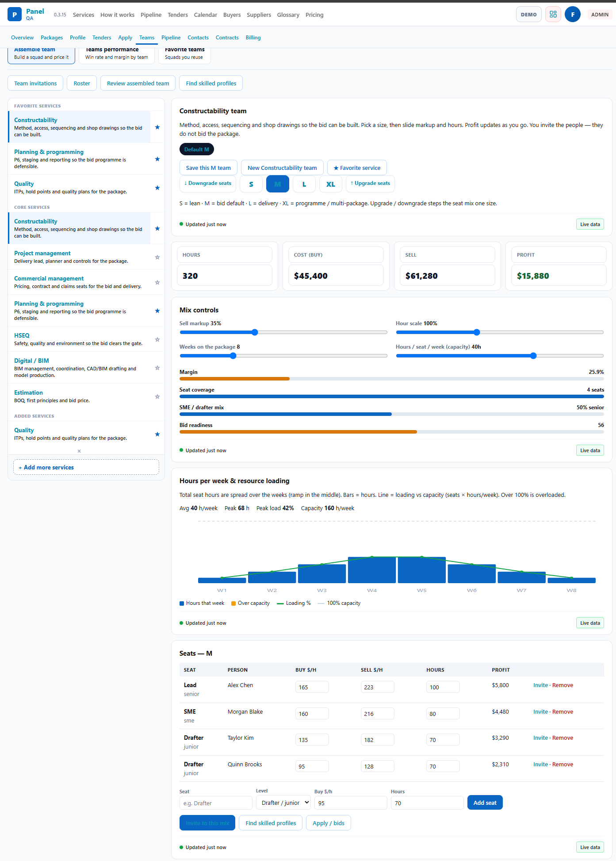Edit Alex Chen buy rate field

(x=312, y=687)
